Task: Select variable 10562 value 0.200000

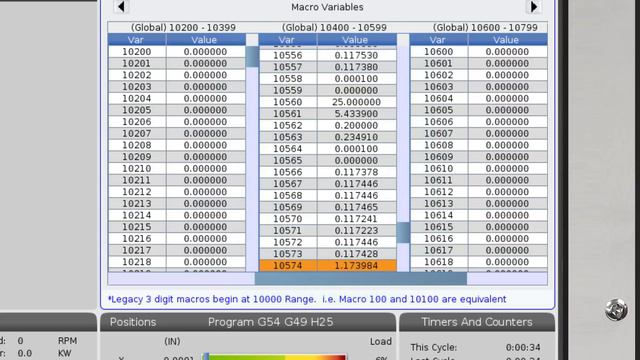Action: pyautogui.click(x=356, y=126)
